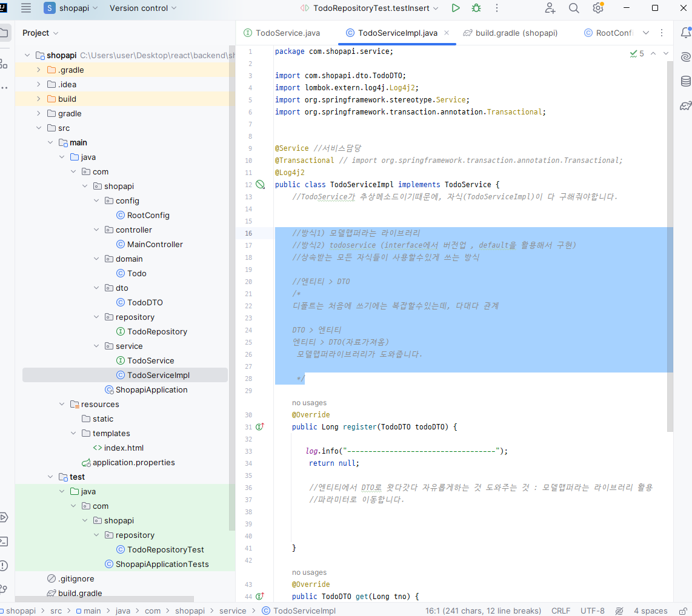692x616 pixels.
Task: Click 4 spaces indent setting
Action: (x=651, y=611)
